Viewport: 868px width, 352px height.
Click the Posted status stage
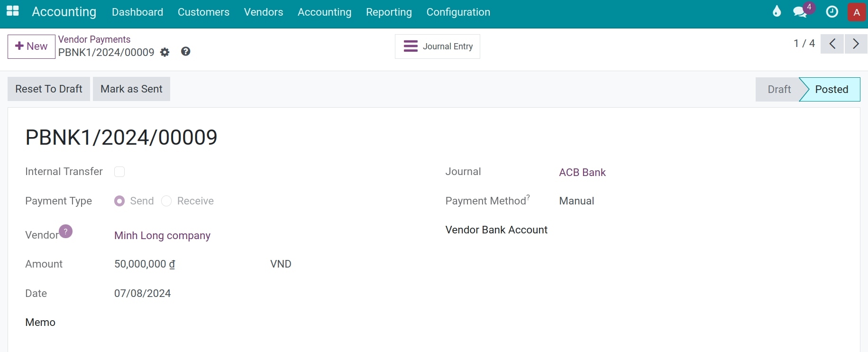[831, 89]
